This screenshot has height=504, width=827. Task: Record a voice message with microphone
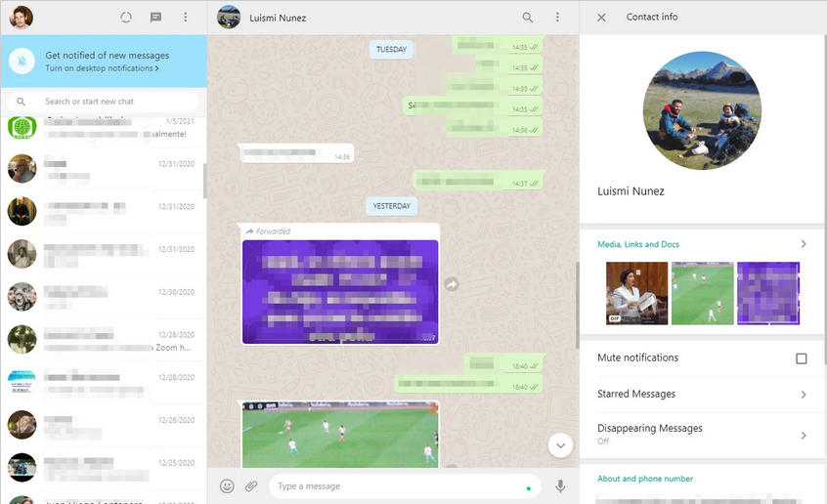[561, 486]
